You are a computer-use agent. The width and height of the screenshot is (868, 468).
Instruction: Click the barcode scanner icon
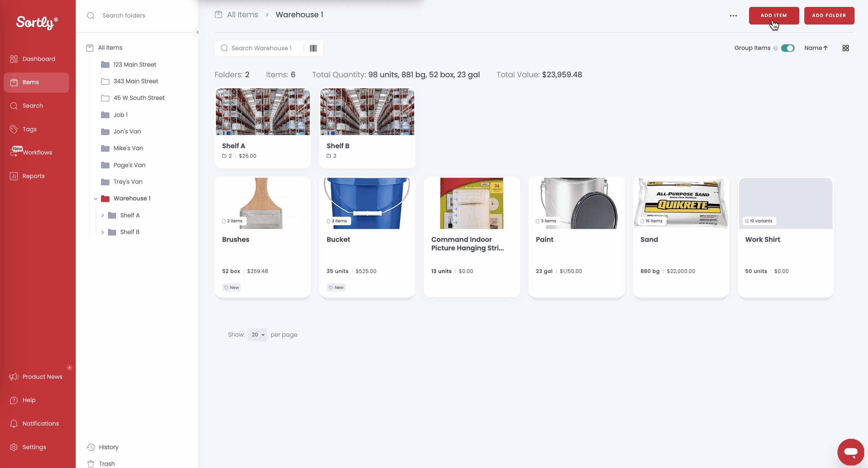coord(313,48)
